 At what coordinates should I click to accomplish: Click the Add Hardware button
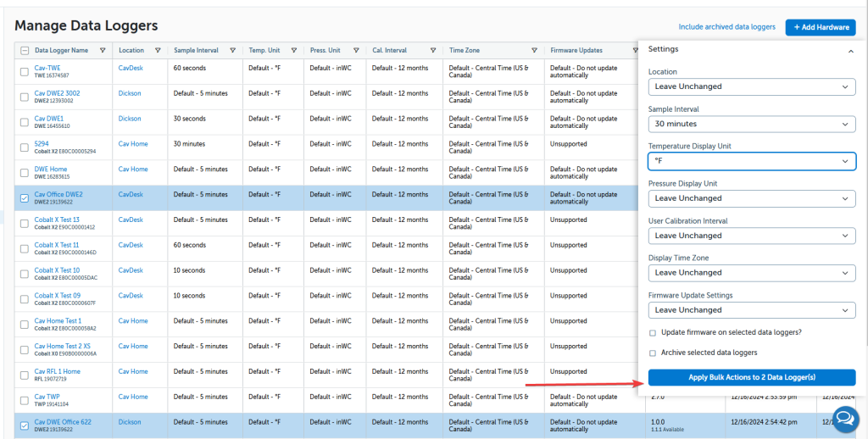coord(820,27)
